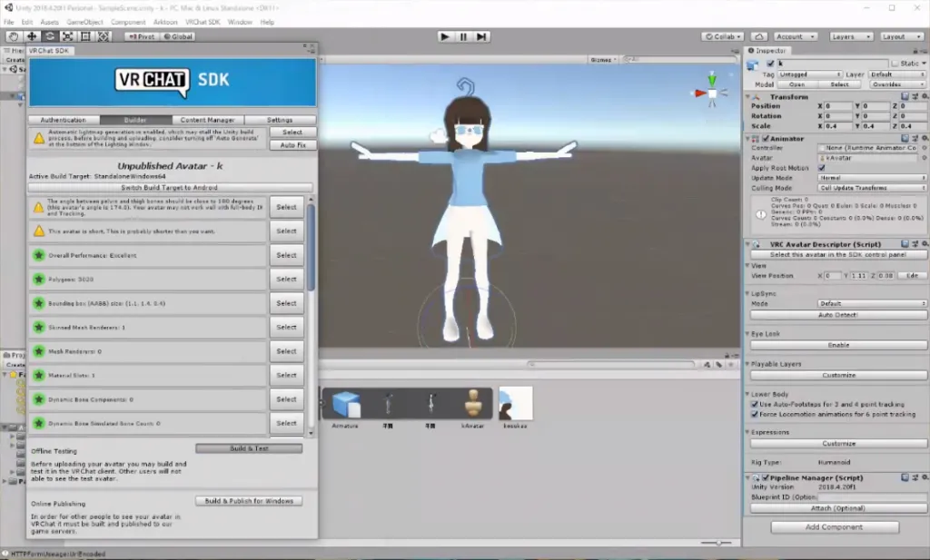Open the Transform component help icon
Viewport: 930px width, 560px height.
[x=905, y=96]
